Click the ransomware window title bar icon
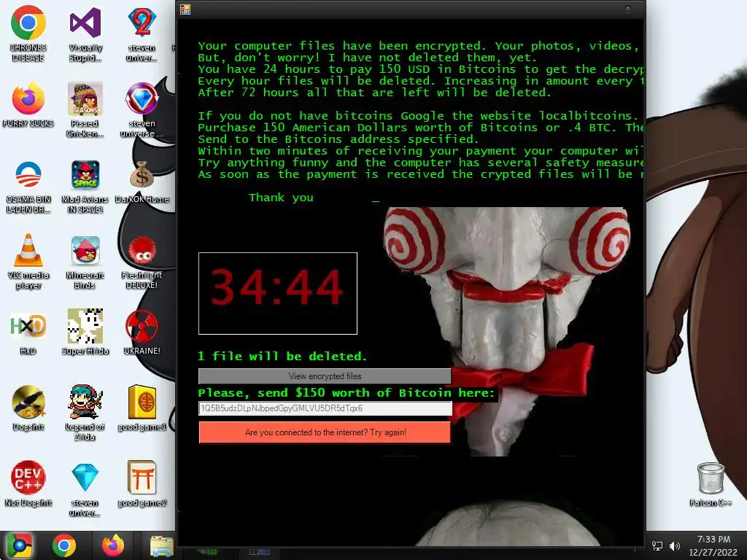Image resolution: width=747 pixels, height=560 pixels. (x=185, y=9)
